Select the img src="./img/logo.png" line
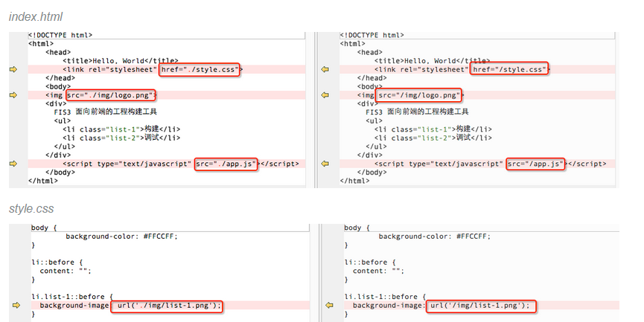 point(167,95)
